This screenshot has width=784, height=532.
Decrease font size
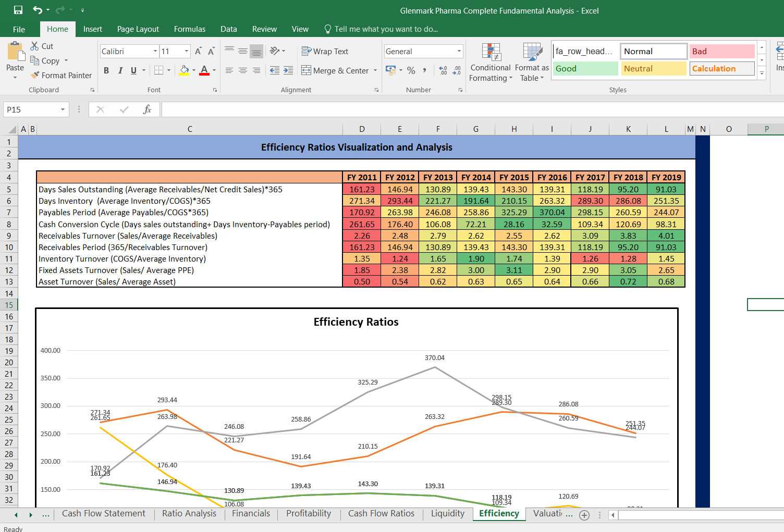(211, 51)
